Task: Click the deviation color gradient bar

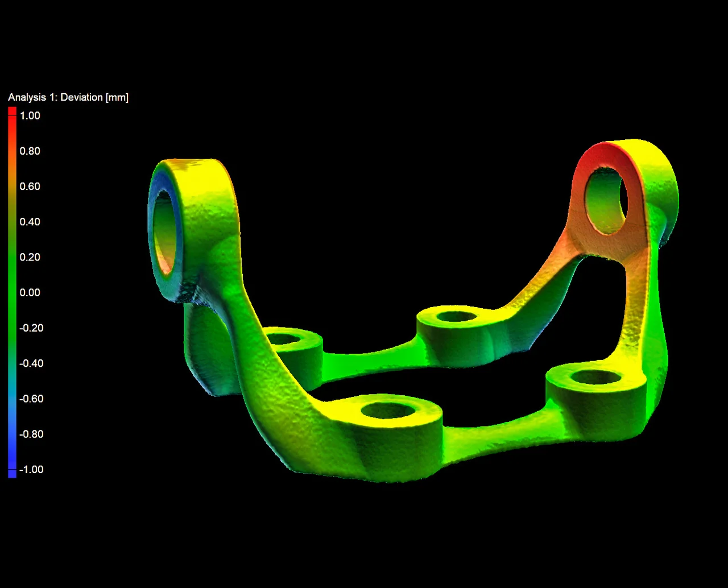Action: pos(13,292)
